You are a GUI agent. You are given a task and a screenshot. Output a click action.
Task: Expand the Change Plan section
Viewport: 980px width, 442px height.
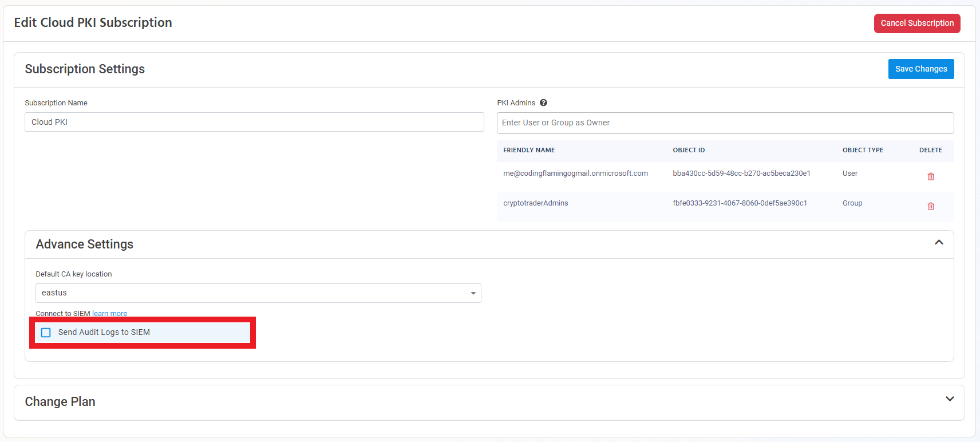pyautogui.click(x=950, y=399)
